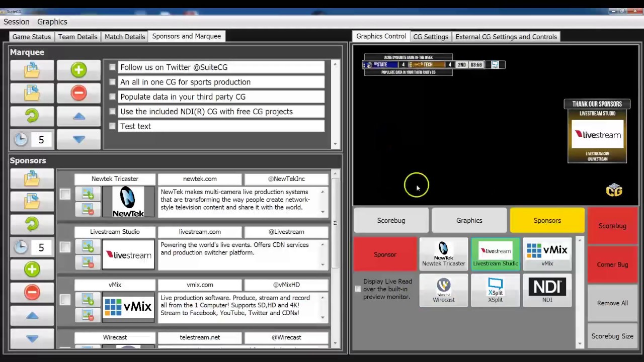The height and width of the screenshot is (362, 644).
Task: Add a sponsor with the green plus icon
Action: tap(32, 269)
